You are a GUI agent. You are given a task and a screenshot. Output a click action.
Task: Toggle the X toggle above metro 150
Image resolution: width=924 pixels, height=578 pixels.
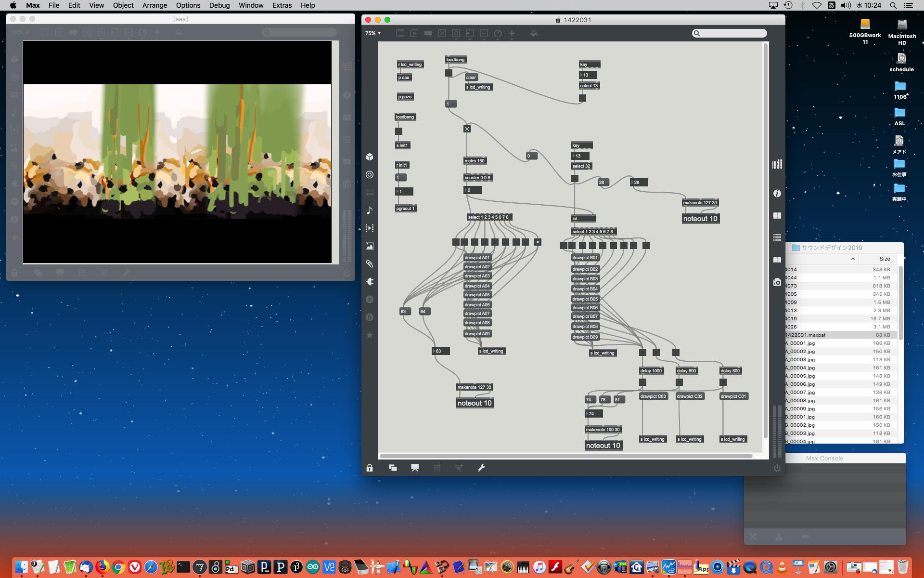tap(467, 129)
